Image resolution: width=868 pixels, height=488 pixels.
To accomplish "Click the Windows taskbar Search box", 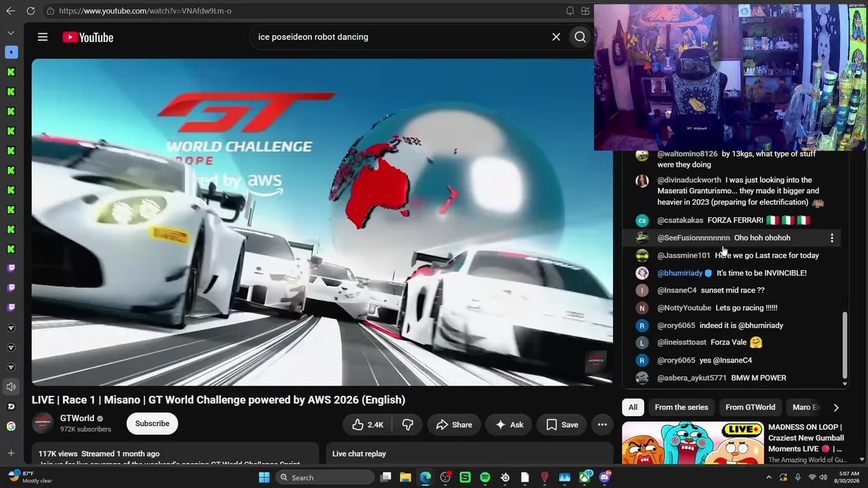I will [325, 478].
